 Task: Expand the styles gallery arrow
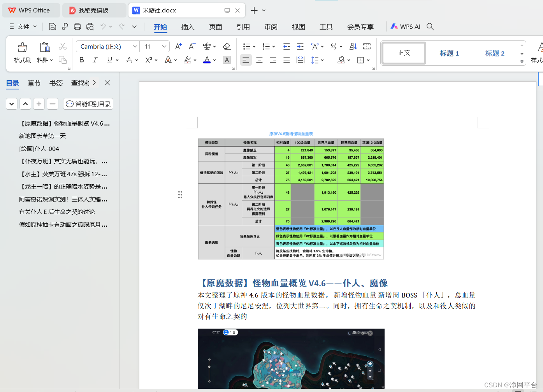tap(522, 61)
